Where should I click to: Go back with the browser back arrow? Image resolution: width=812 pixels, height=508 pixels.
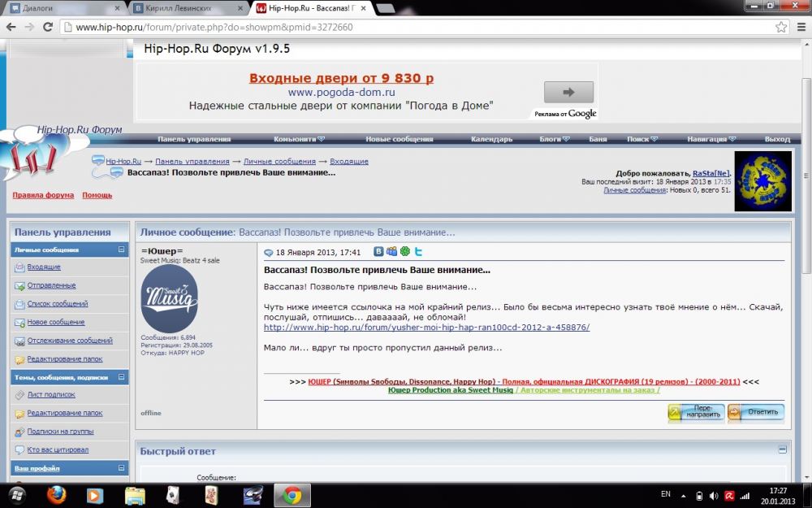11,27
